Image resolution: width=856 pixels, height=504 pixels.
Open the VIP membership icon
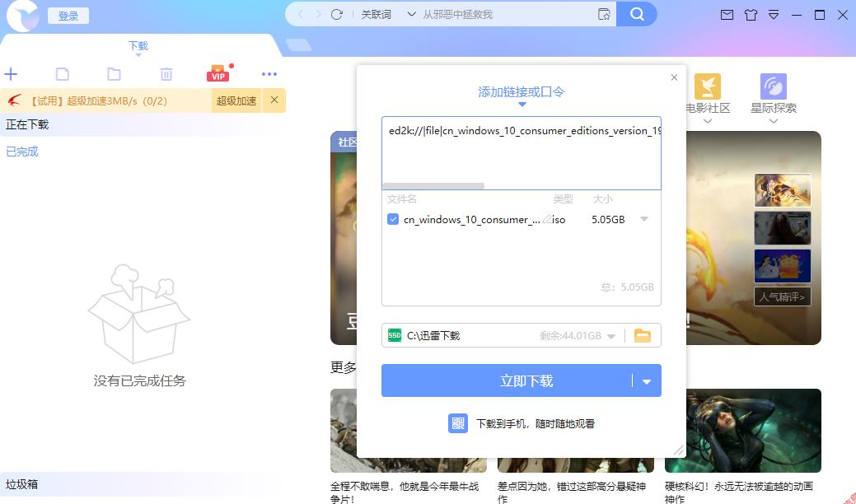tap(218, 73)
